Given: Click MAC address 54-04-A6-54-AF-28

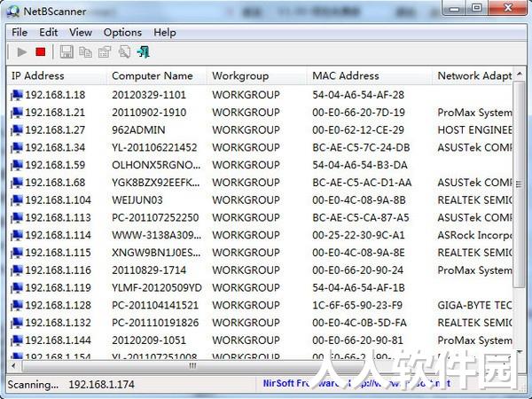Looking at the screenshot, I should click(x=358, y=95).
